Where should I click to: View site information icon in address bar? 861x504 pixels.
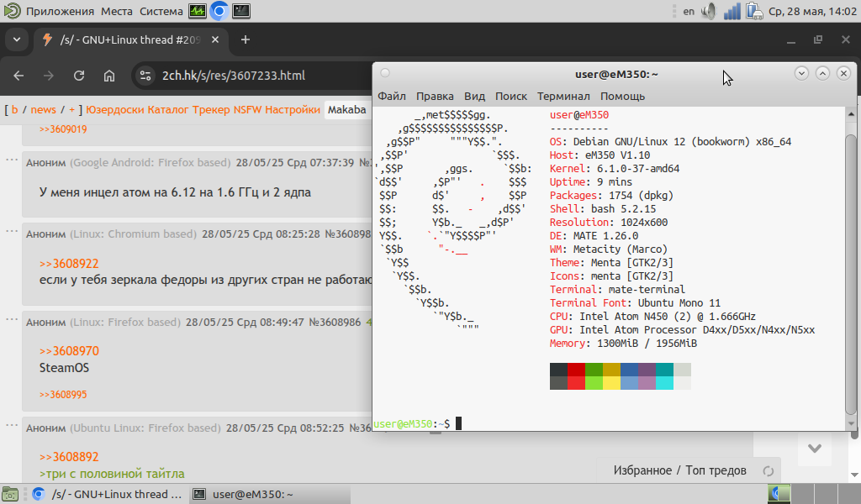coord(145,76)
